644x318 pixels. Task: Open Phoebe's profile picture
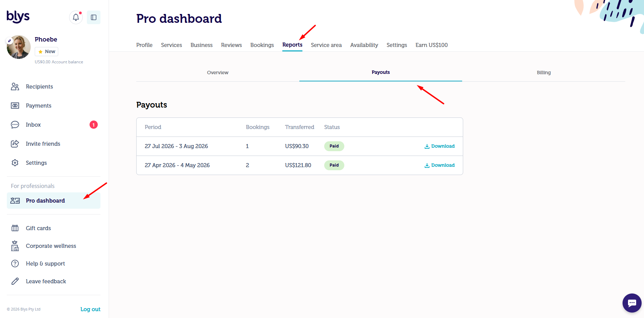(x=19, y=47)
